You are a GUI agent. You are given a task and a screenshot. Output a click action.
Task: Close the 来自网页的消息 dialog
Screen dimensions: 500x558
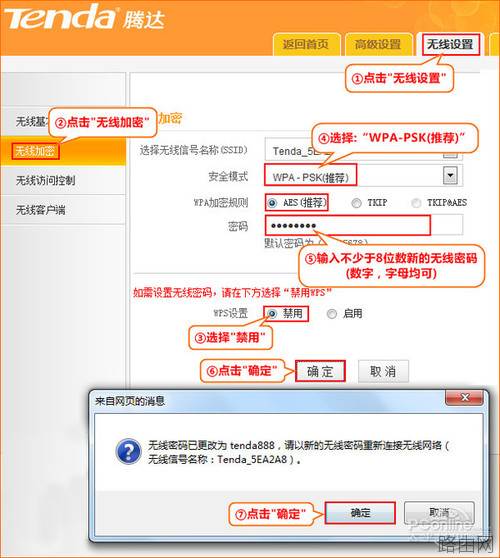(x=464, y=398)
